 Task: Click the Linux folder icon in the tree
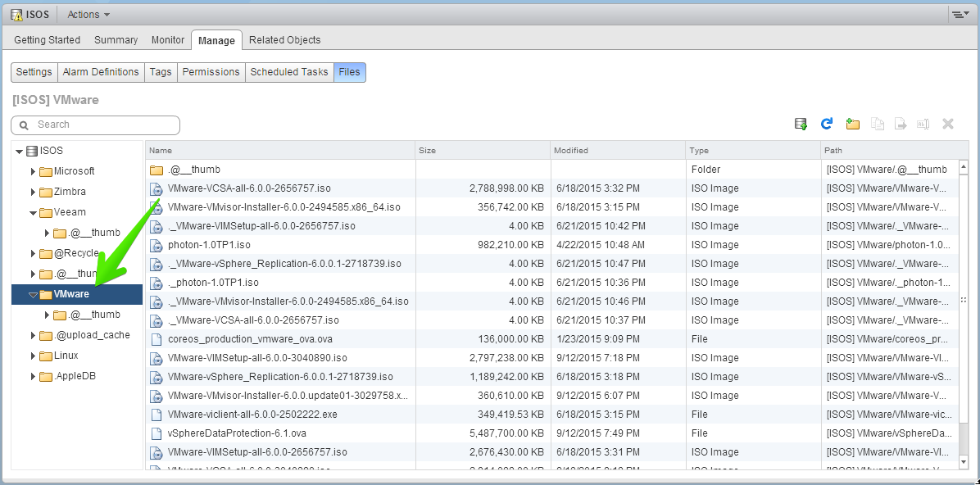46,356
